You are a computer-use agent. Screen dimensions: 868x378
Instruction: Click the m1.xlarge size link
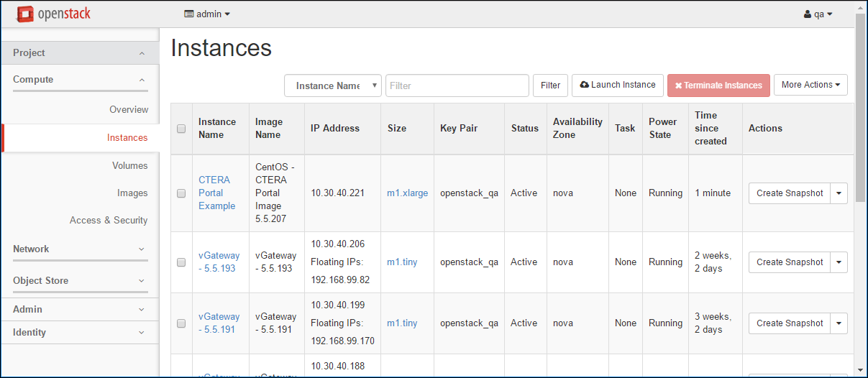[407, 193]
